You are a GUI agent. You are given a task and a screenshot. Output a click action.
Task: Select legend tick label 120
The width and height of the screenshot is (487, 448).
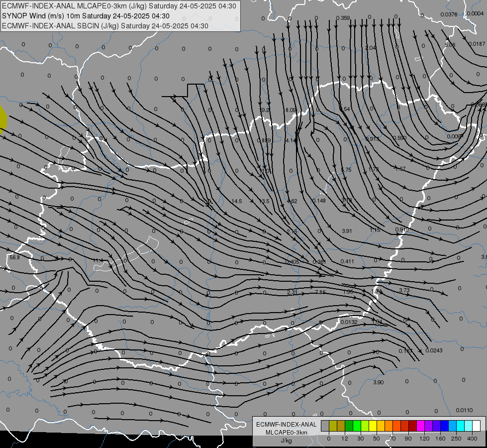click(424, 439)
